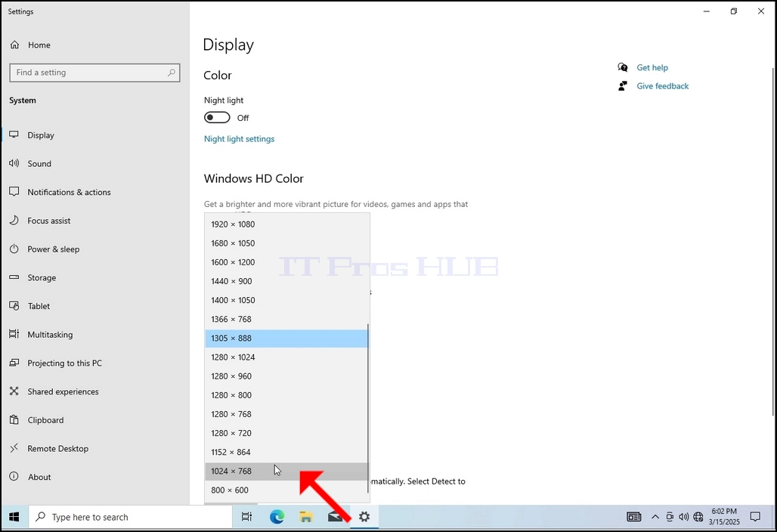The height and width of the screenshot is (532, 777).
Task: Select highlighted 1305 × 888 resolution
Action: tap(287, 339)
